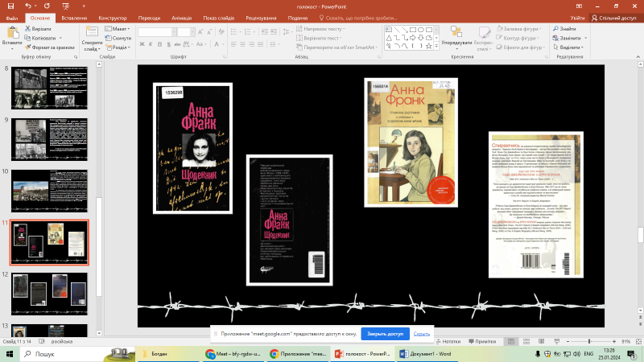The width and height of the screenshot is (644, 362).
Task: Toggle italic К formatting
Action: point(151,44)
